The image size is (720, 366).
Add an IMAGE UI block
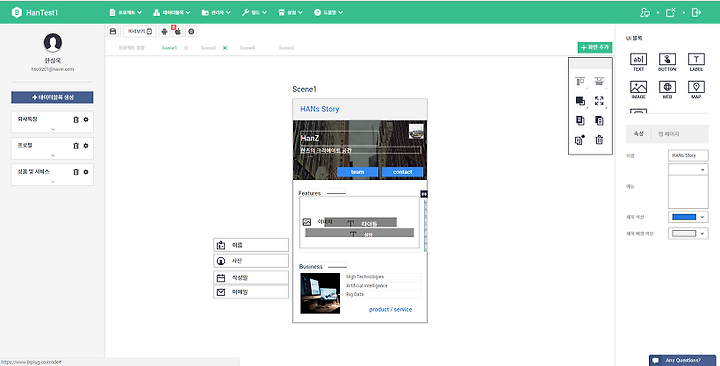click(x=638, y=90)
